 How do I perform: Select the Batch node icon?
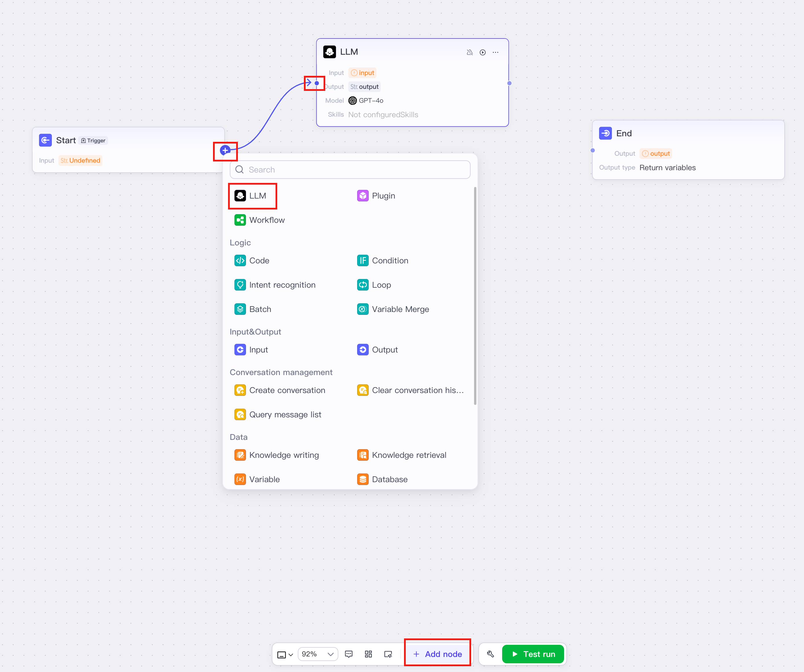(240, 309)
